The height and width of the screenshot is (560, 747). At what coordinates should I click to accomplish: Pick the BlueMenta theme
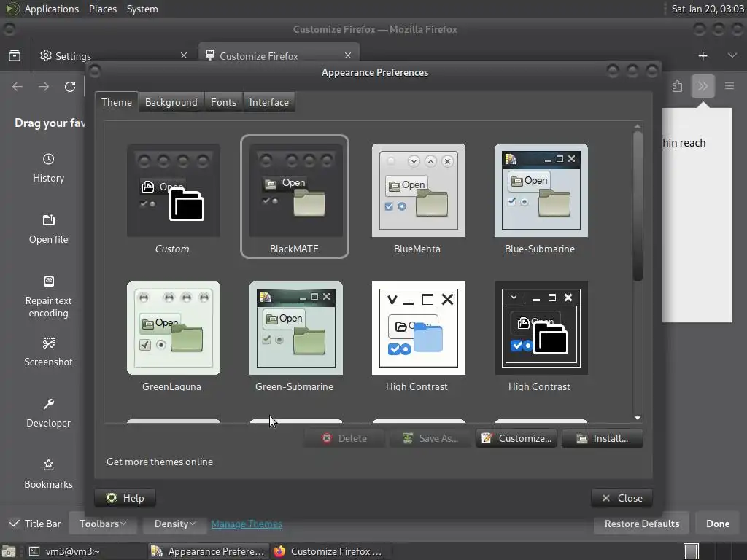point(418,190)
